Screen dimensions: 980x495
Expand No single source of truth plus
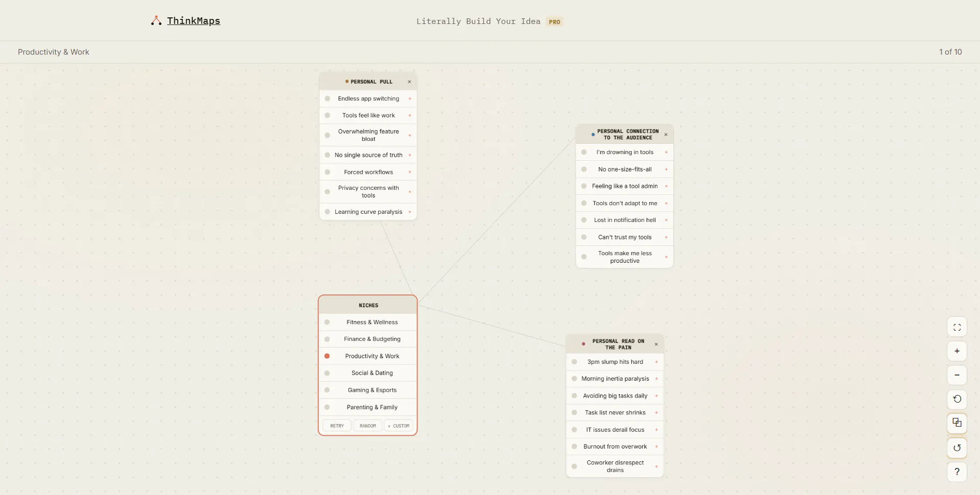coord(410,155)
